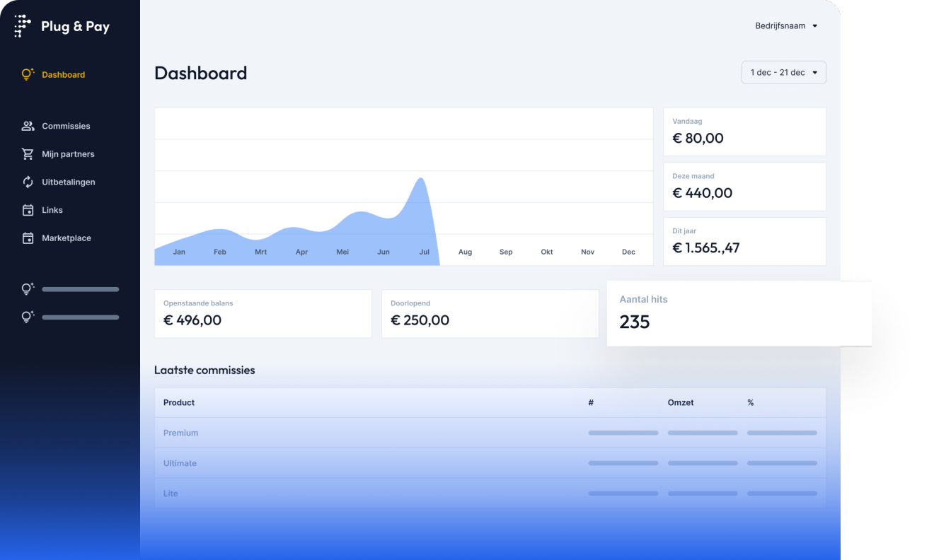Click the Laatste commissies heading
The width and height of the screenshot is (934, 560).
(204, 370)
